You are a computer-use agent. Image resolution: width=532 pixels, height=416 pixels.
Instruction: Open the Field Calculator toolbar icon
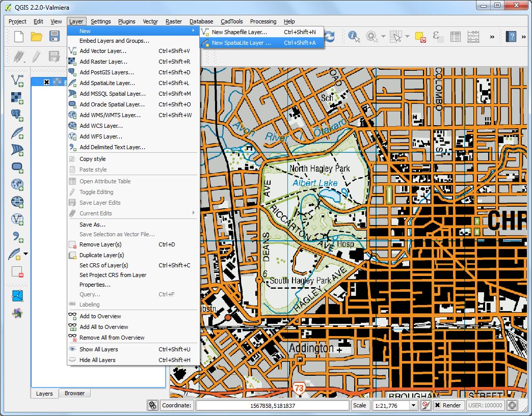coord(473,37)
